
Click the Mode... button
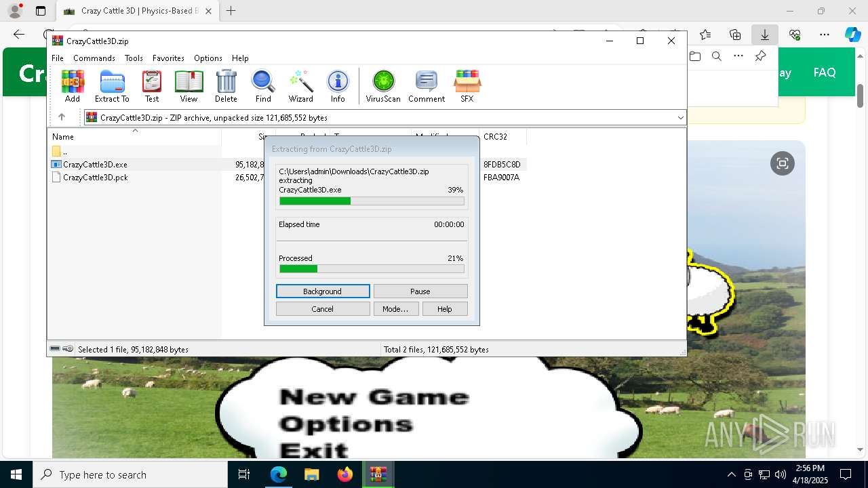pos(395,308)
